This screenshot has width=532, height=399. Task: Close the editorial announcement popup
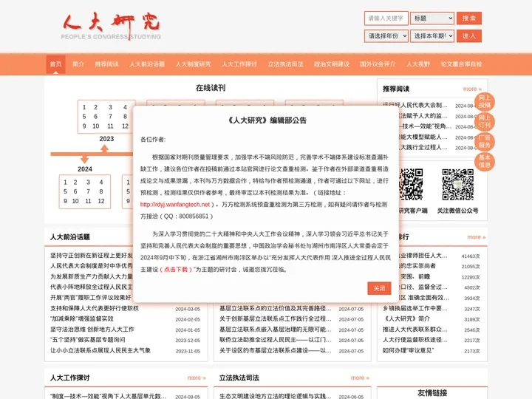[x=379, y=288]
